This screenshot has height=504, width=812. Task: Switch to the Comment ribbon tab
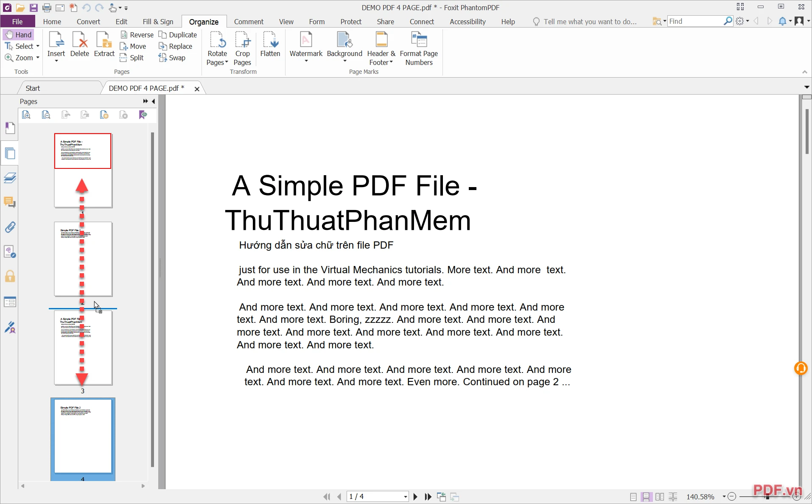249,22
